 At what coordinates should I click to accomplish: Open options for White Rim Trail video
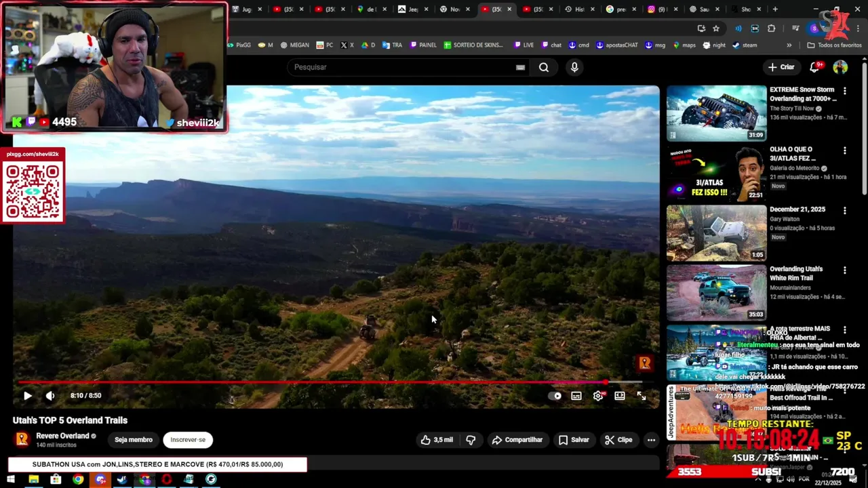point(844,270)
